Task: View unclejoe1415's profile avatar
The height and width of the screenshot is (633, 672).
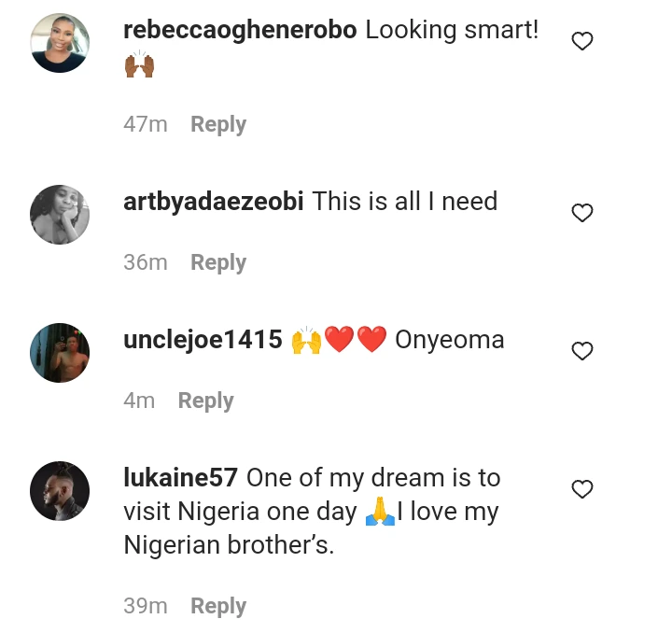Action: (60, 352)
